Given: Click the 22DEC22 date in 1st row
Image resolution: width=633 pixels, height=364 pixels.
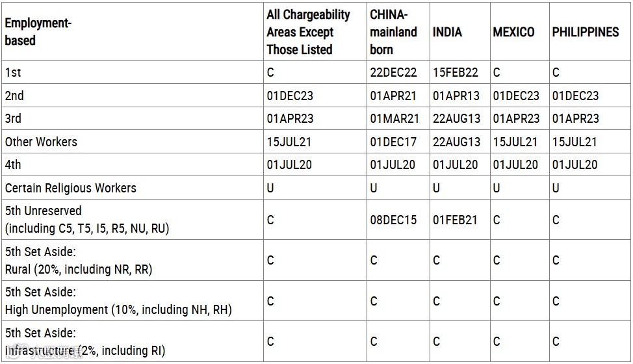Looking at the screenshot, I should tap(393, 73).
